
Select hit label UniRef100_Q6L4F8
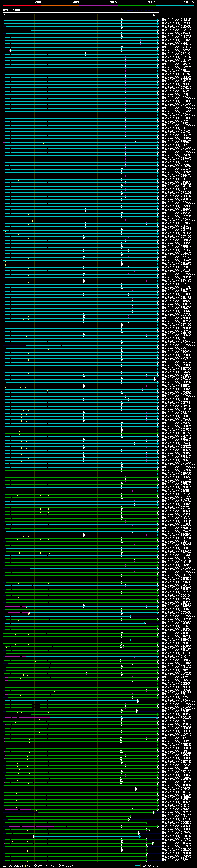pyautogui.click(x=177, y=541)
